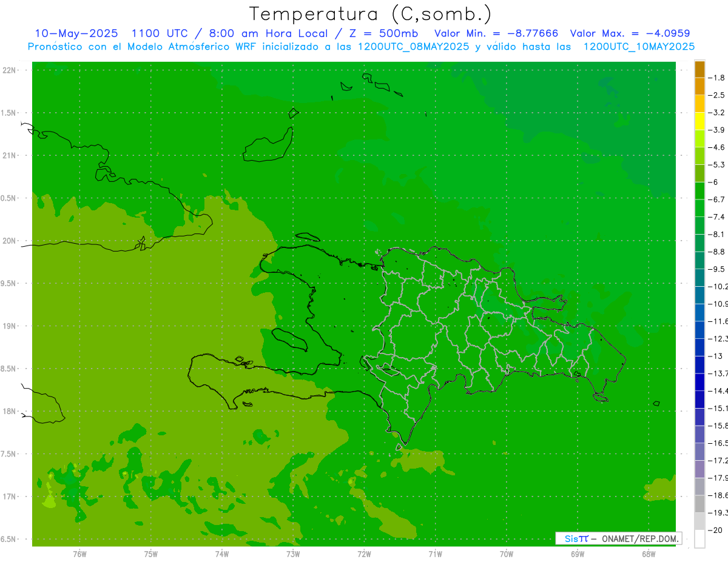Pick the legend swatch between -7.4 and -8.1
This screenshot has width=728, height=562.
[699, 226]
